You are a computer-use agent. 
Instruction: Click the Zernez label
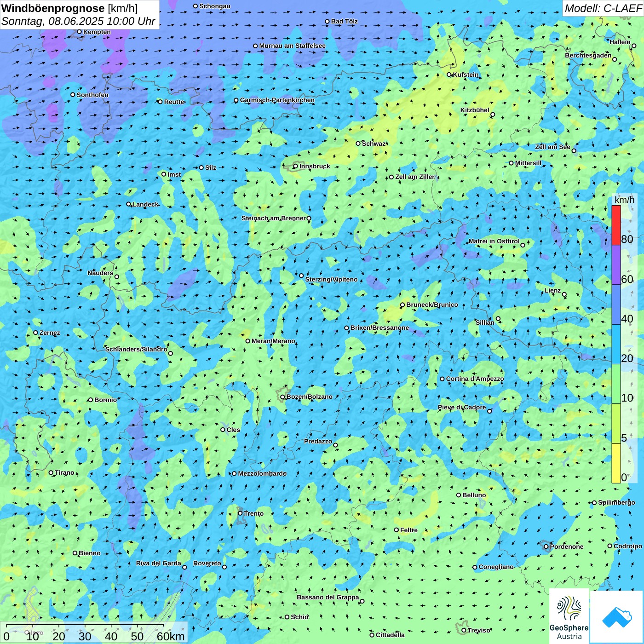pos(50,333)
